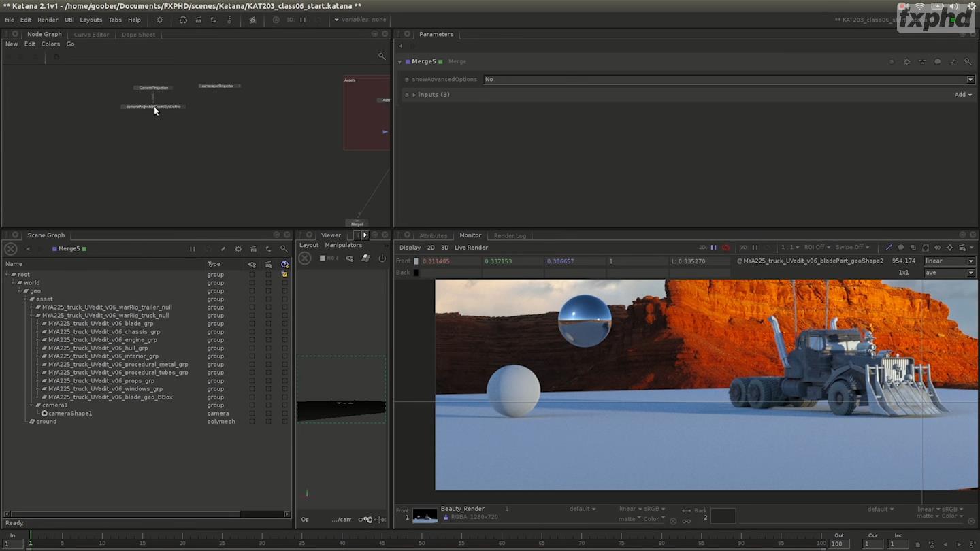Click the wrench icon in Parameters header
Screen dimensions: 980x551
(x=952, y=61)
